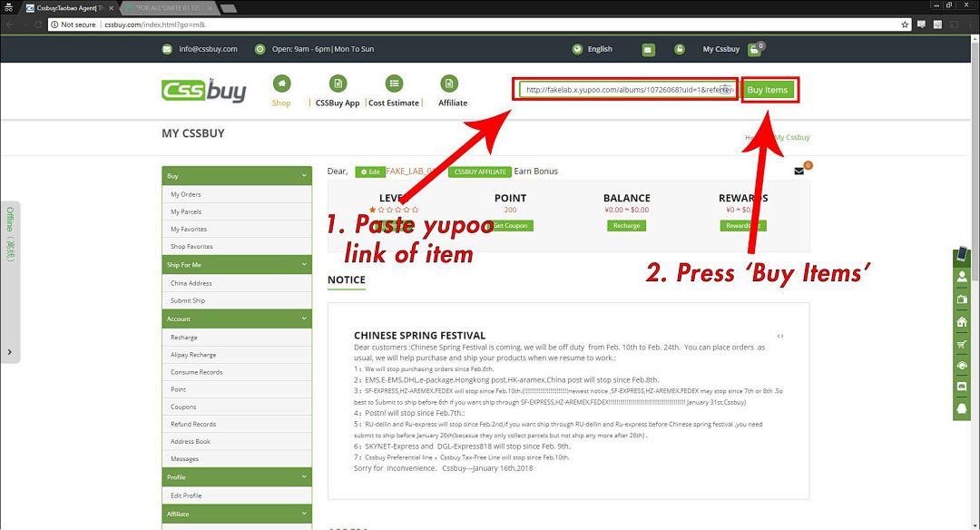Screen dimensions: 980x530
Task: Collapse the Buy section in sidebar
Action: tap(304, 176)
